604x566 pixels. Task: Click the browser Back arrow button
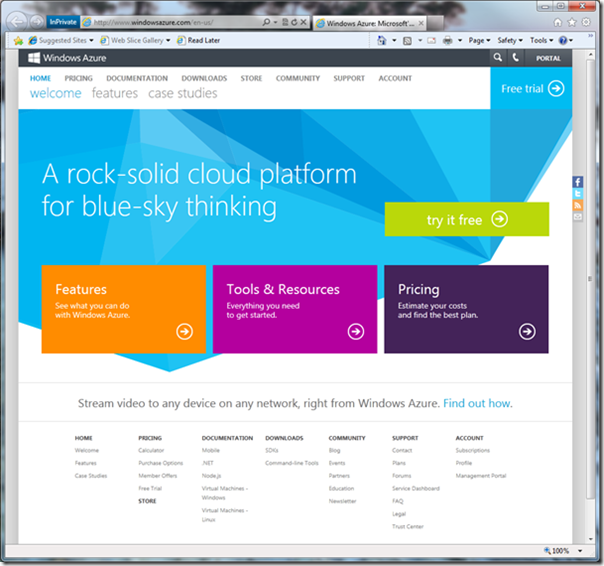(17, 22)
